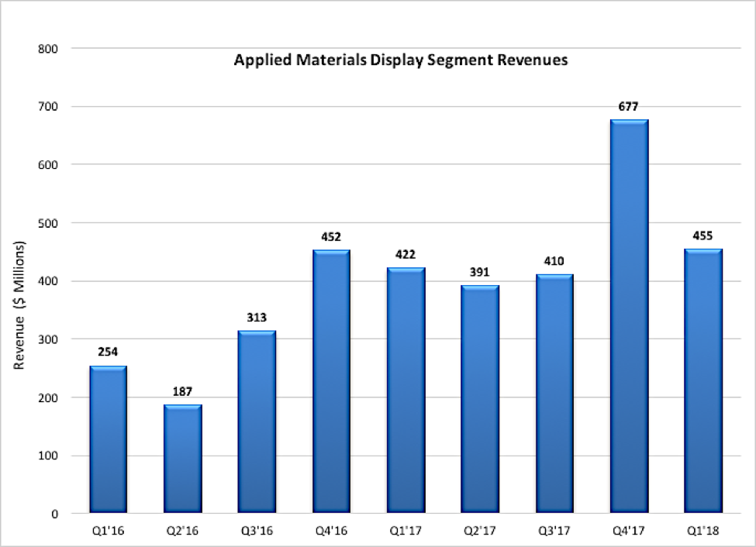Click the Q1'17 axis label
Image resolution: width=756 pixels, height=547 pixels.
(x=406, y=531)
